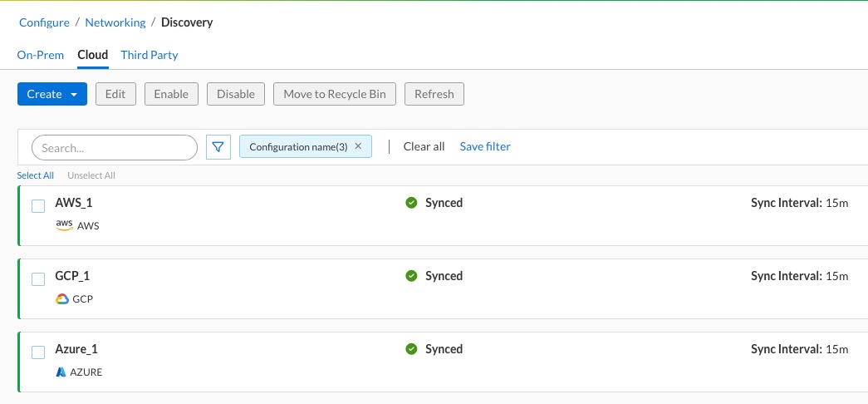
Task: Click the green Synced check icon for AWS_1
Action: pyautogui.click(x=411, y=203)
